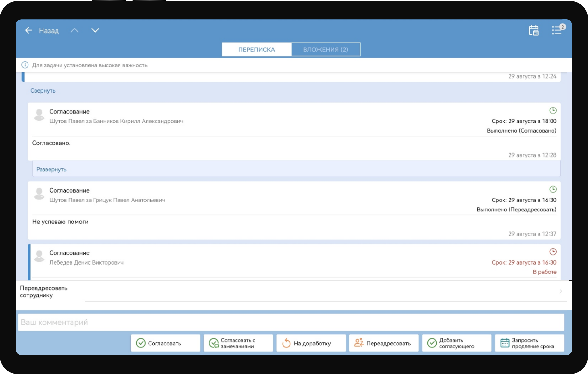Viewport: 588px width, 374px height.
Task: Select red status В работе
Action: click(545, 272)
